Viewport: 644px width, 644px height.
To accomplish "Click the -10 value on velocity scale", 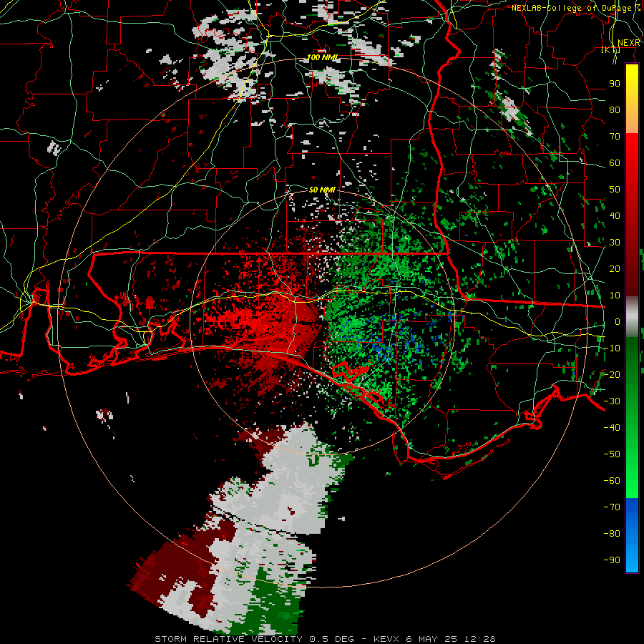I will coord(612,348).
